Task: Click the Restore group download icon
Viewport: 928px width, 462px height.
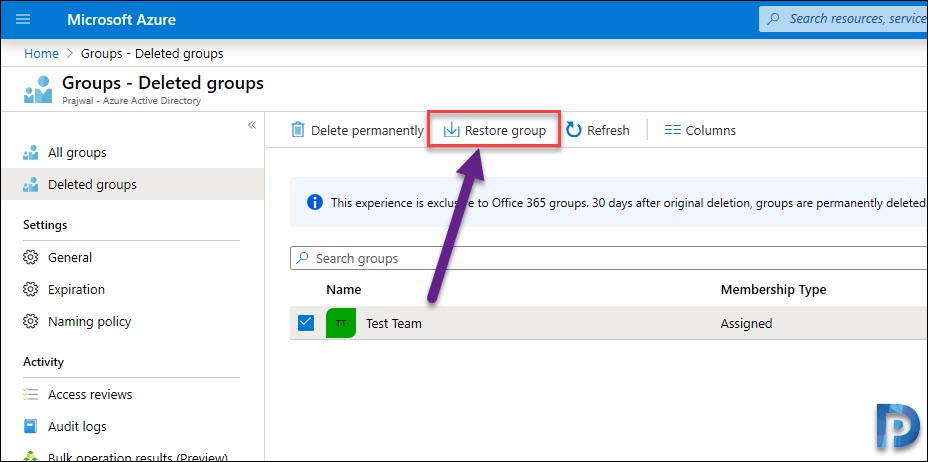Action: pyautogui.click(x=452, y=130)
